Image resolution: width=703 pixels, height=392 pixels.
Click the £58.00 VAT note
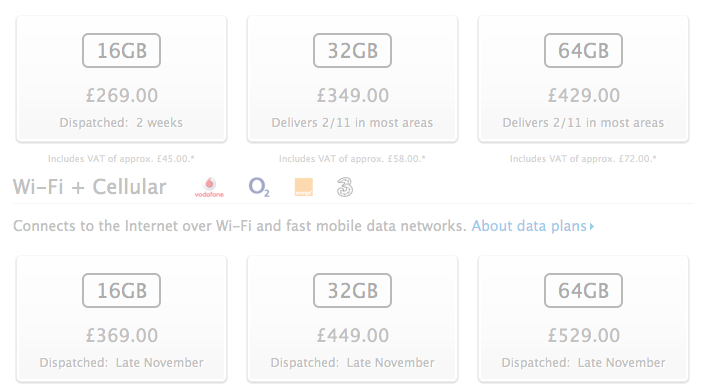[x=352, y=159]
